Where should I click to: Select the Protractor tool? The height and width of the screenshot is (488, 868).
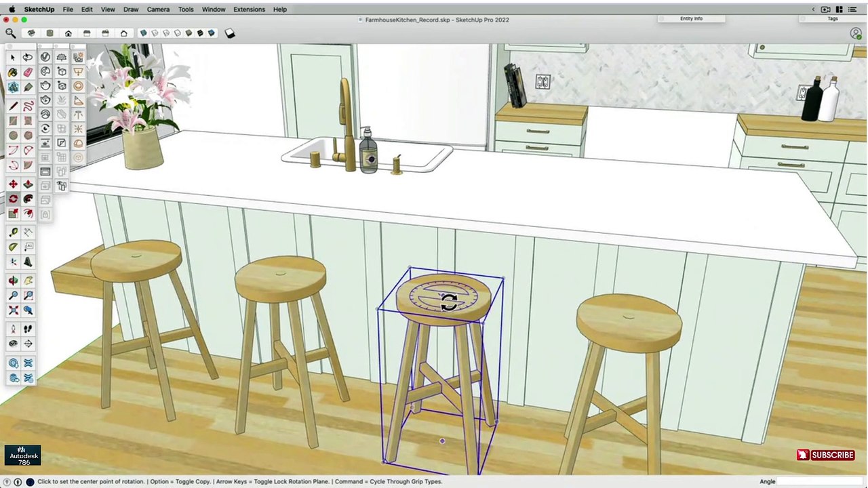pos(13,247)
